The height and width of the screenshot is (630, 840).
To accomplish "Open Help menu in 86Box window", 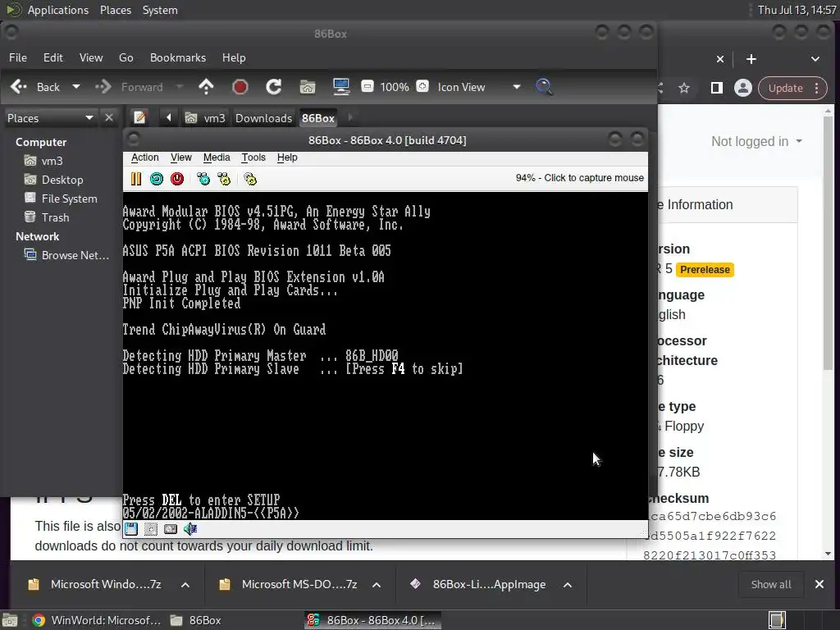I will point(287,157).
